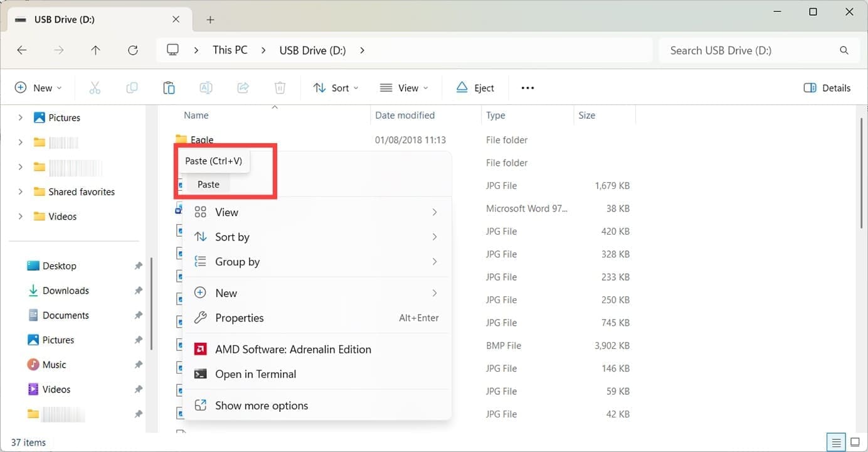868x452 pixels.
Task: Open the Sort dropdown in toolbar
Action: pyautogui.click(x=336, y=88)
